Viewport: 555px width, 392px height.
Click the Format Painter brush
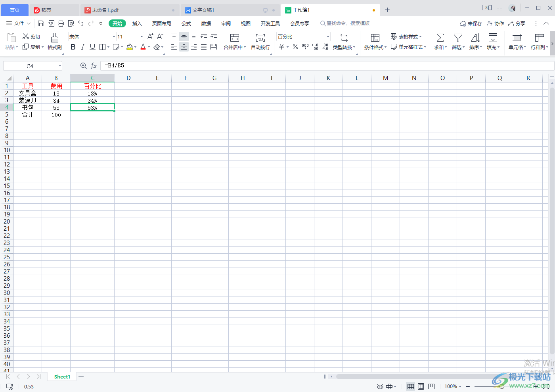tap(55, 41)
